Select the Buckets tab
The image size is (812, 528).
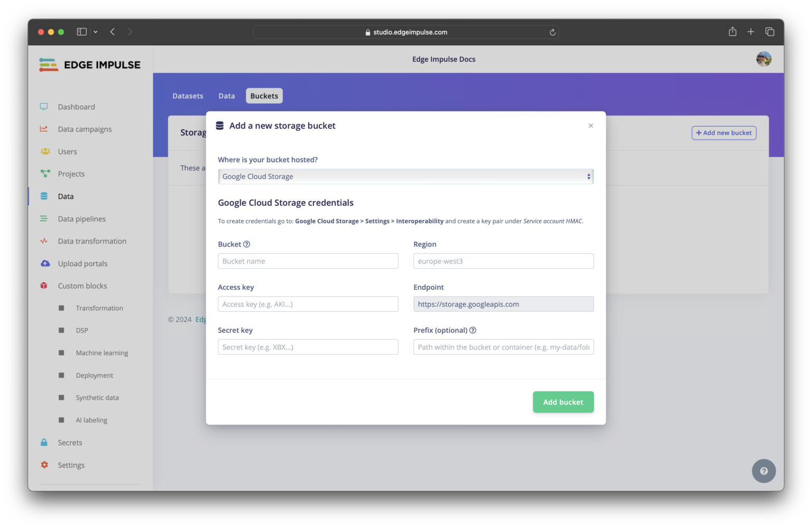click(264, 96)
